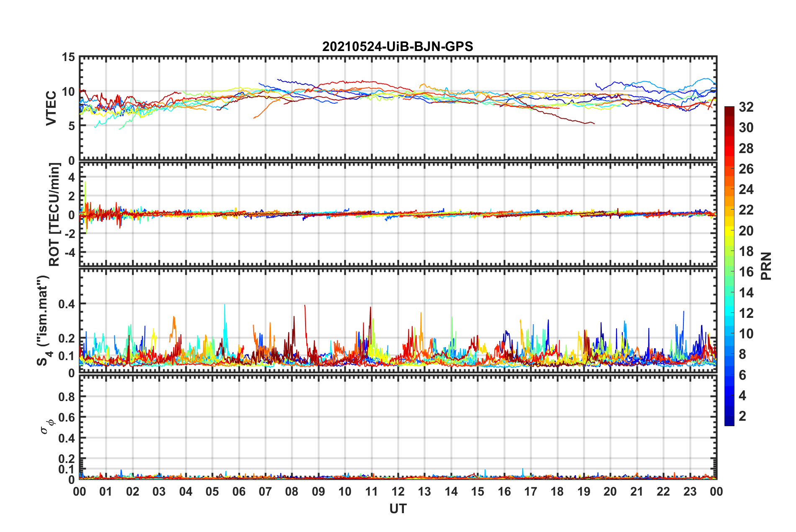
Task: Click x-axis tick label 08
Action: tap(292, 492)
